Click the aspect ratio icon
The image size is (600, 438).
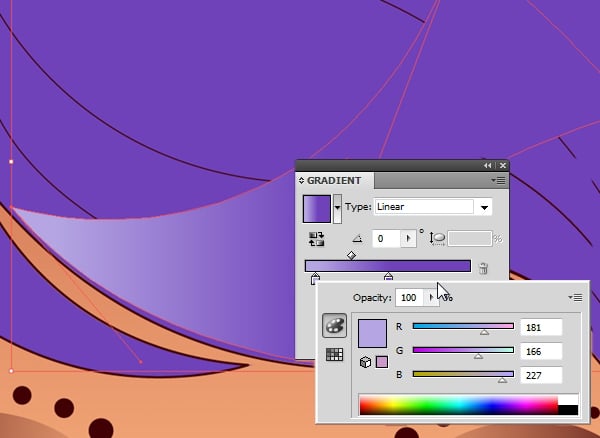(x=438, y=239)
